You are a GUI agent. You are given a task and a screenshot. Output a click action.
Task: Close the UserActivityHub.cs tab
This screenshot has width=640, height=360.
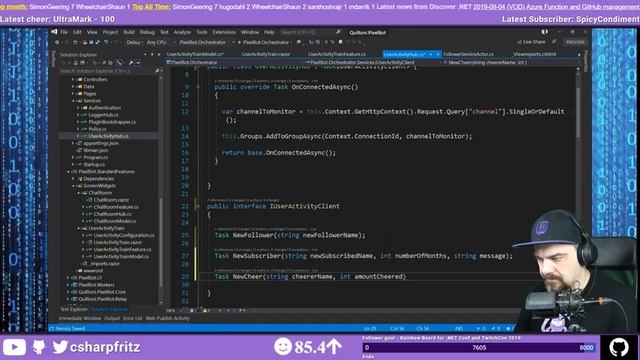pyautogui.click(x=438, y=54)
